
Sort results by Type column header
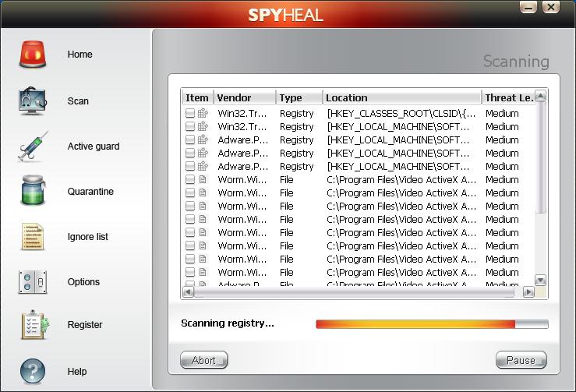point(299,97)
